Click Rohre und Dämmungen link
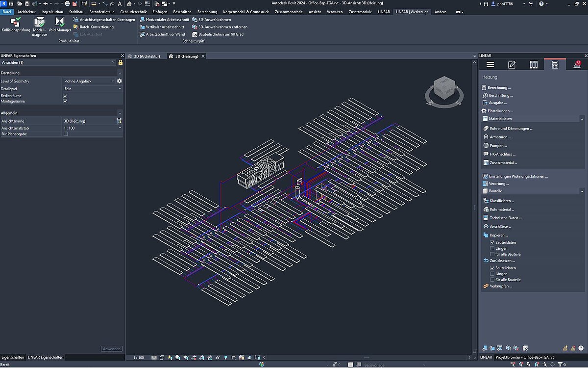The width and height of the screenshot is (588, 368). (511, 129)
